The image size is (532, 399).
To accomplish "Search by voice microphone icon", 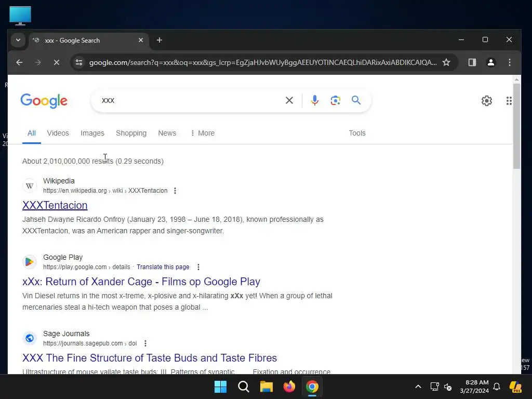I will 314,100.
